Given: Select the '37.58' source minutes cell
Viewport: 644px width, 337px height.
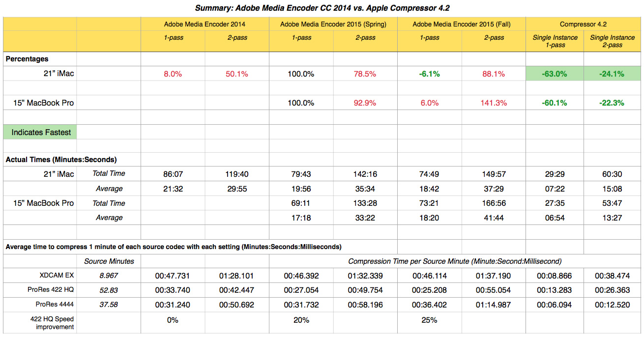Looking at the screenshot, I should click(x=109, y=305).
